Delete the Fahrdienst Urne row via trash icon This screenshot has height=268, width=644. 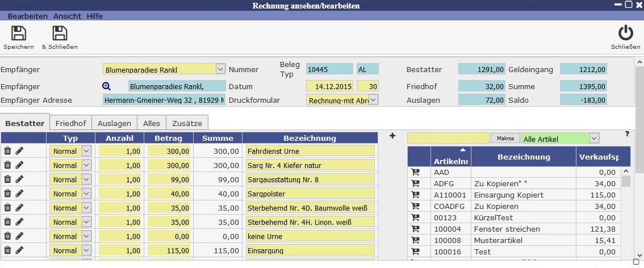point(8,151)
